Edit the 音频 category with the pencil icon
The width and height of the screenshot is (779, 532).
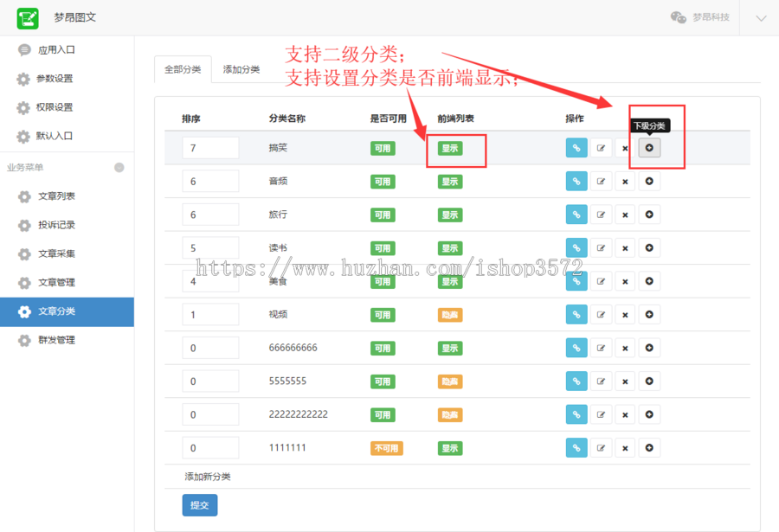click(601, 181)
